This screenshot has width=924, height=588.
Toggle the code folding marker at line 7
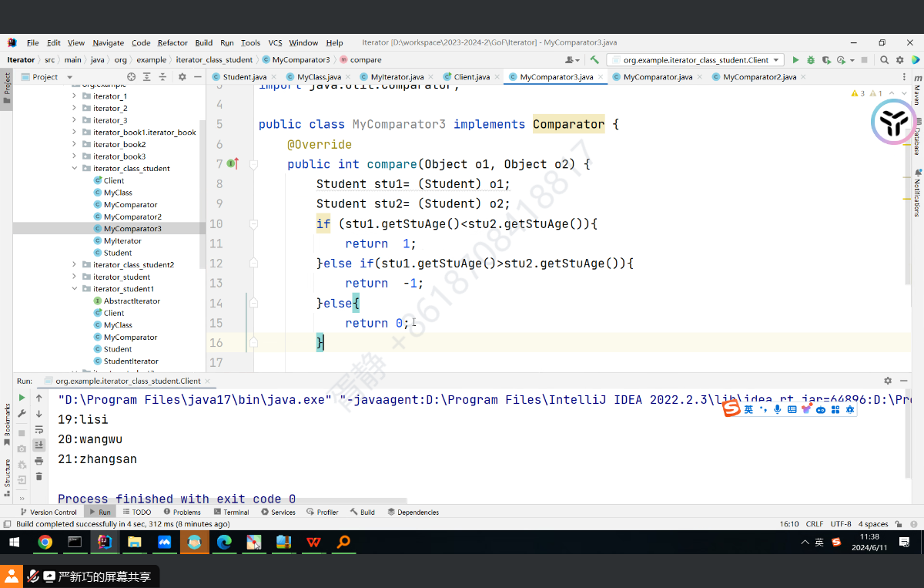[253, 164]
